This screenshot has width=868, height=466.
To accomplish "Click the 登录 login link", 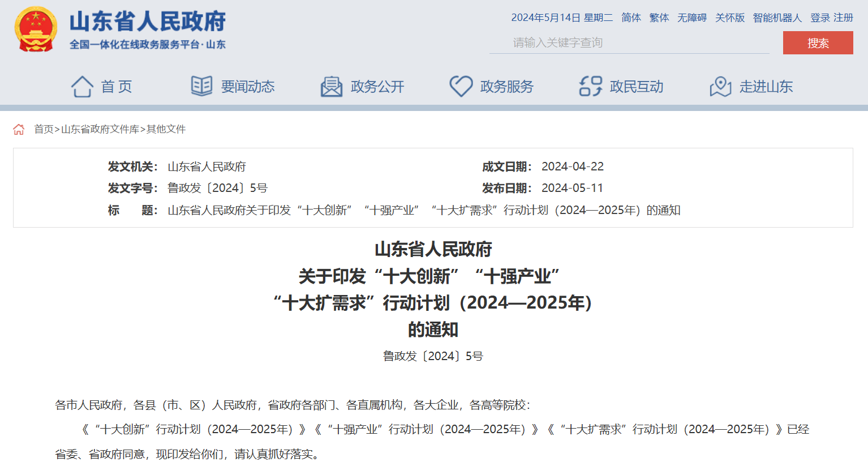I will pos(819,18).
